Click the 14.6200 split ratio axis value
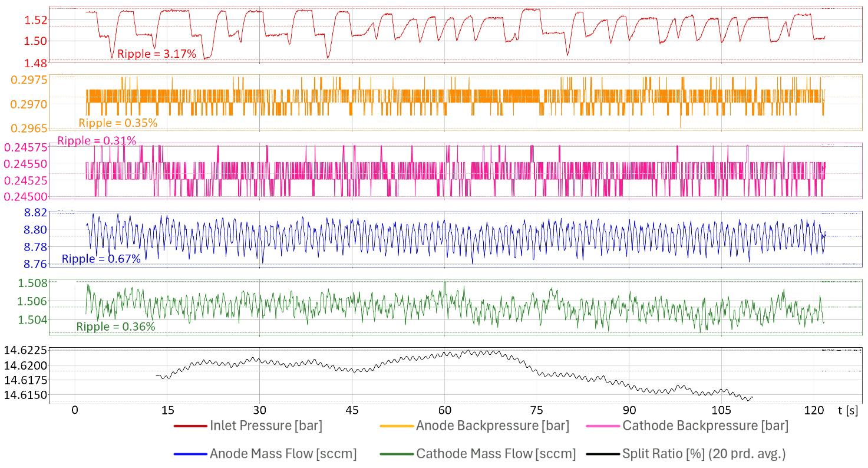The height and width of the screenshot is (468, 868). [25, 365]
